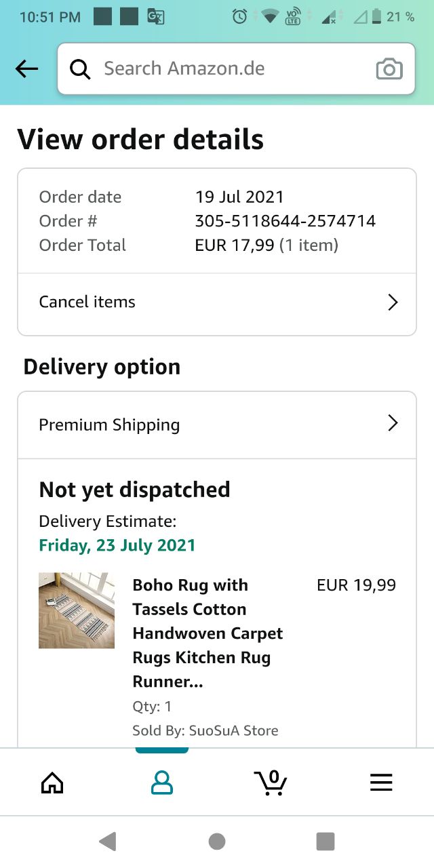Screen dimensions: 434x868
Task: Click the Search Amazon.de field
Action: click(x=231, y=68)
